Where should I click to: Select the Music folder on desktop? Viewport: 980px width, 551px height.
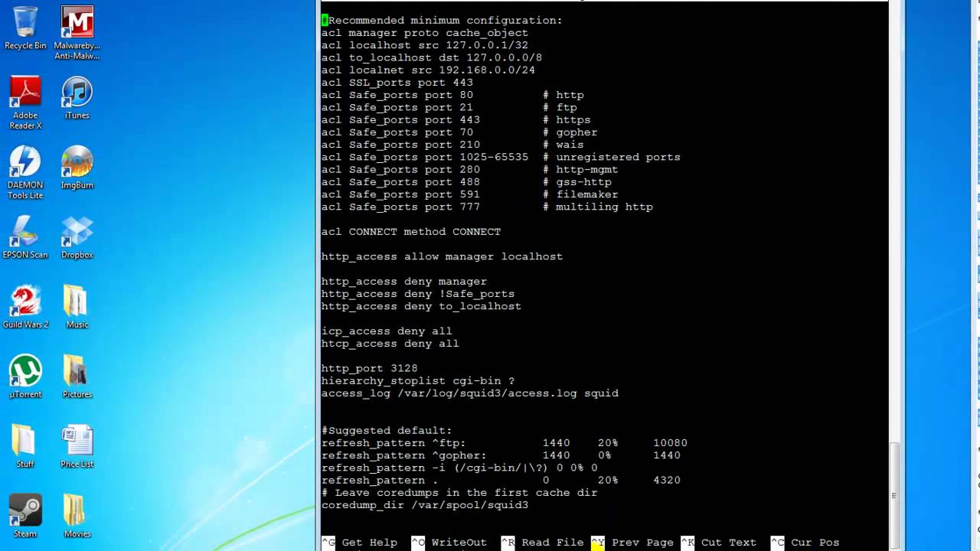pos(77,306)
